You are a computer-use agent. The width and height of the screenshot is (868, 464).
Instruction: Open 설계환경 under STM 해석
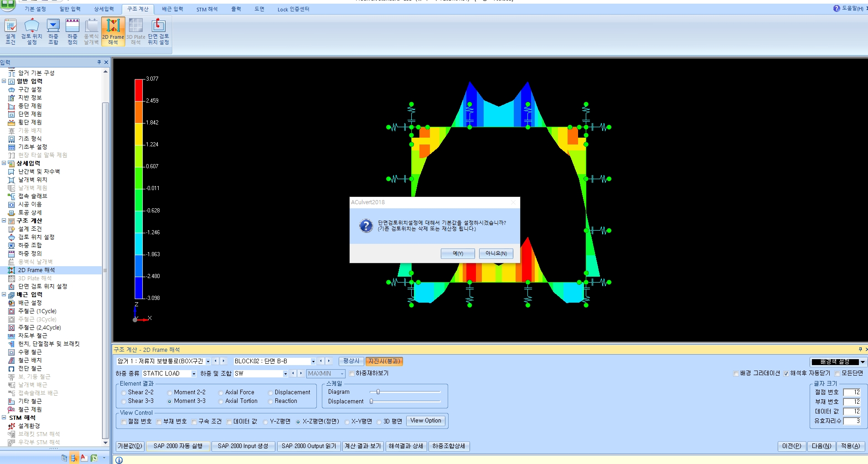[x=29, y=426]
